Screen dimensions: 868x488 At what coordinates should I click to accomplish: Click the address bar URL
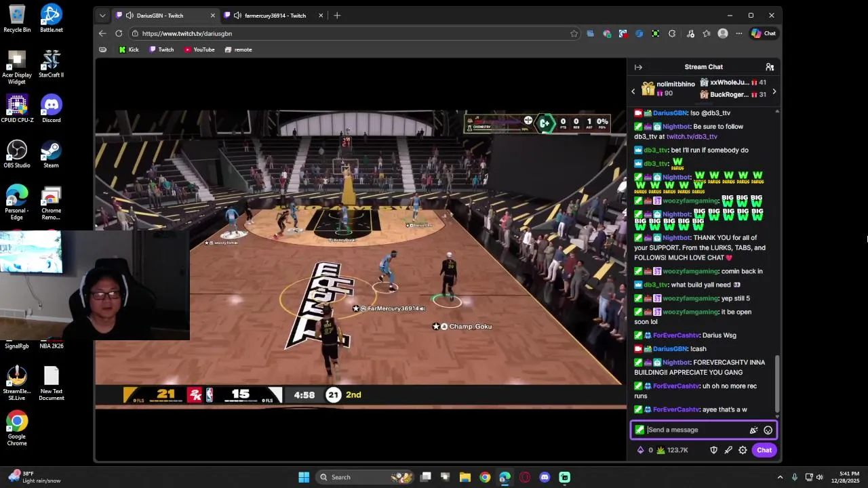(x=187, y=33)
